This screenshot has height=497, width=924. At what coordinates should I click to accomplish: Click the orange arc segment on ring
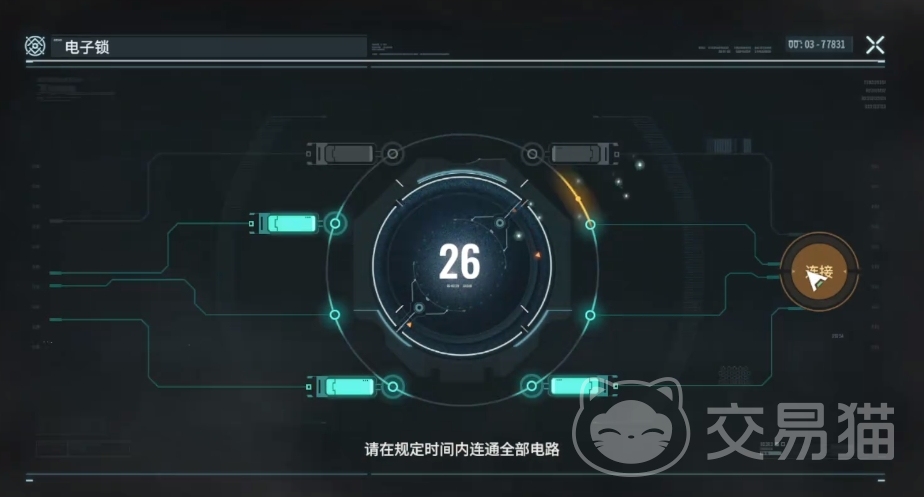[x=575, y=193]
